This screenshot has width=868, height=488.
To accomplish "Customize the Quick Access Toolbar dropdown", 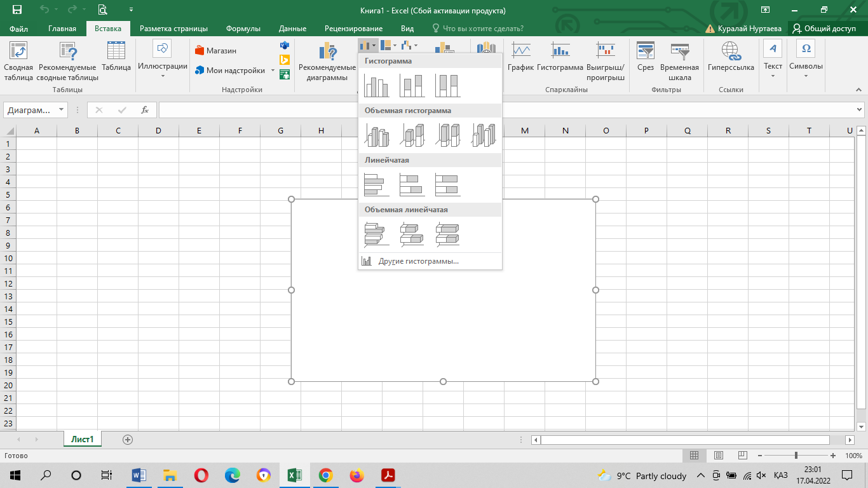I will tap(131, 10).
